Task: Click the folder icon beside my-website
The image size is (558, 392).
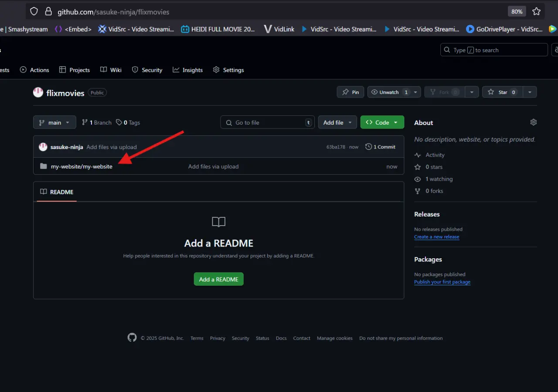Action: tap(43, 166)
